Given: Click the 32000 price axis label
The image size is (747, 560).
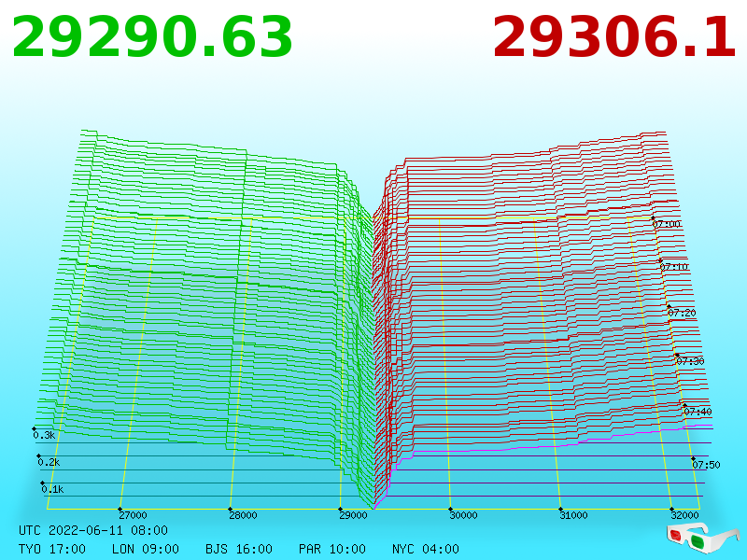Looking at the screenshot, I should [x=684, y=515].
